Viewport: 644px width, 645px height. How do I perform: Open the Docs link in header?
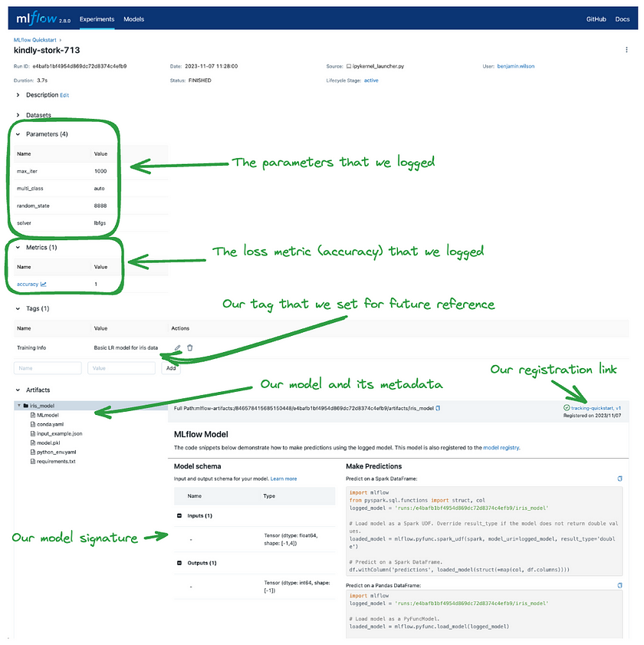[623, 19]
